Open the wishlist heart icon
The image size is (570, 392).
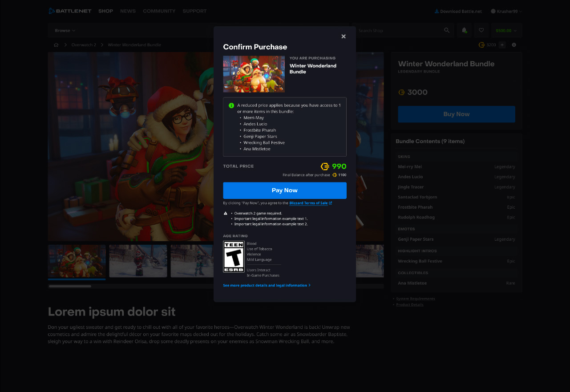click(x=481, y=30)
